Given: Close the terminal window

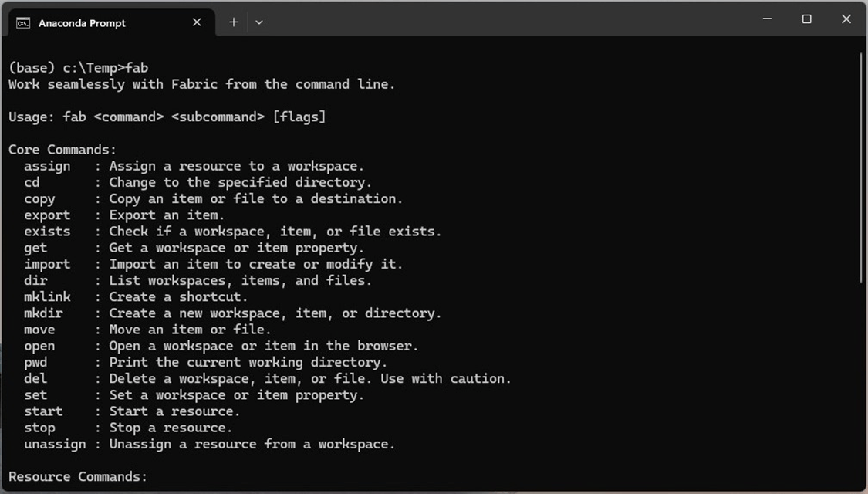Looking at the screenshot, I should (846, 19).
